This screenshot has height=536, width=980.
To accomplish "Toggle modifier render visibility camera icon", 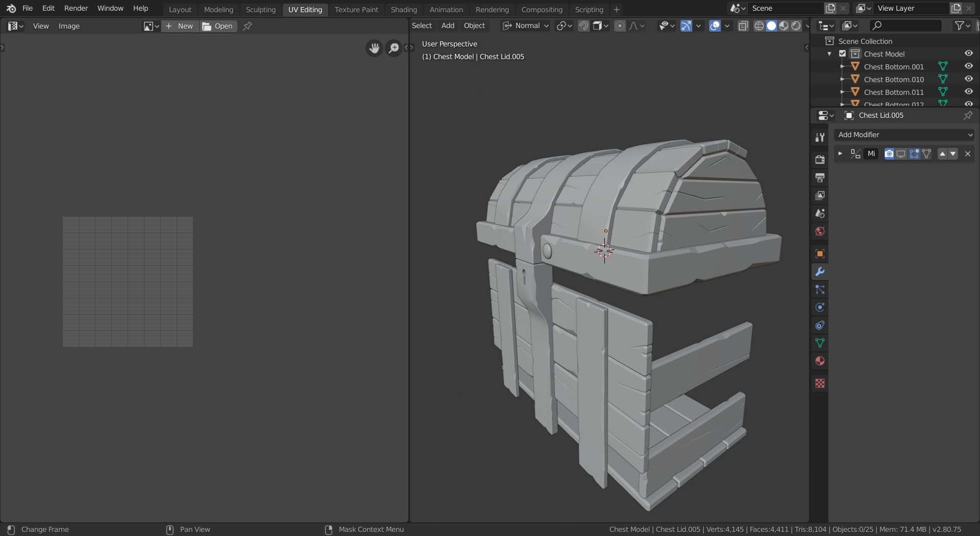I will click(889, 154).
